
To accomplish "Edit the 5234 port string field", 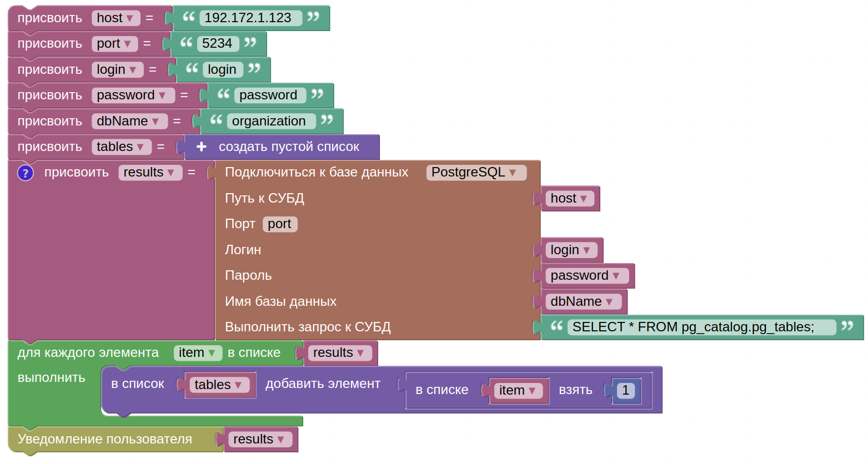I will (x=218, y=44).
